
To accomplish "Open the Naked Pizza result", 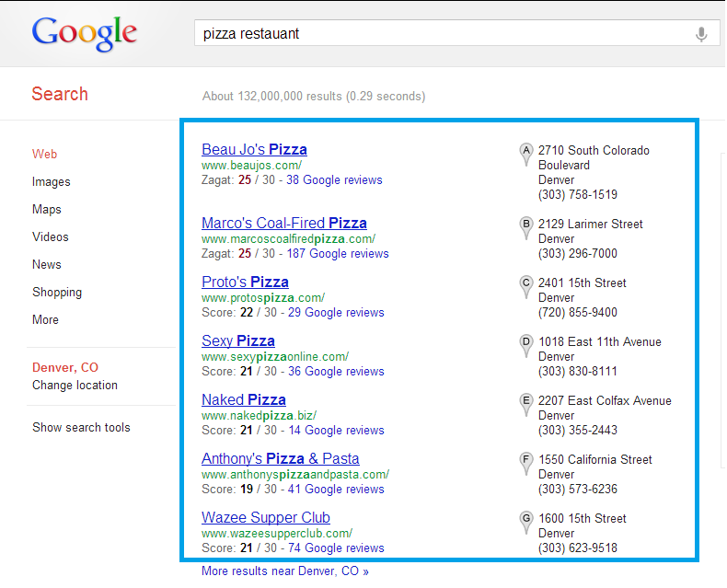I will (x=244, y=399).
